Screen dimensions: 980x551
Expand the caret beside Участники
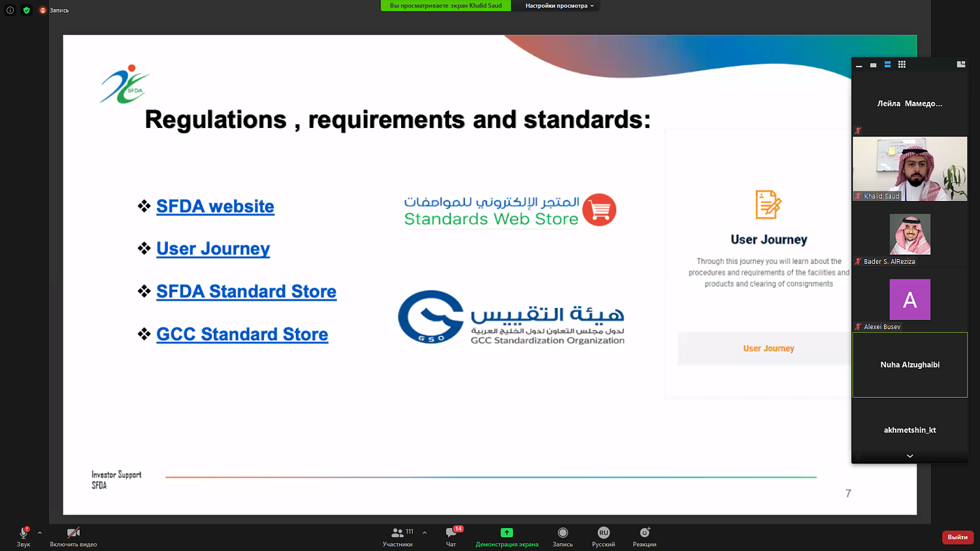[x=425, y=533]
